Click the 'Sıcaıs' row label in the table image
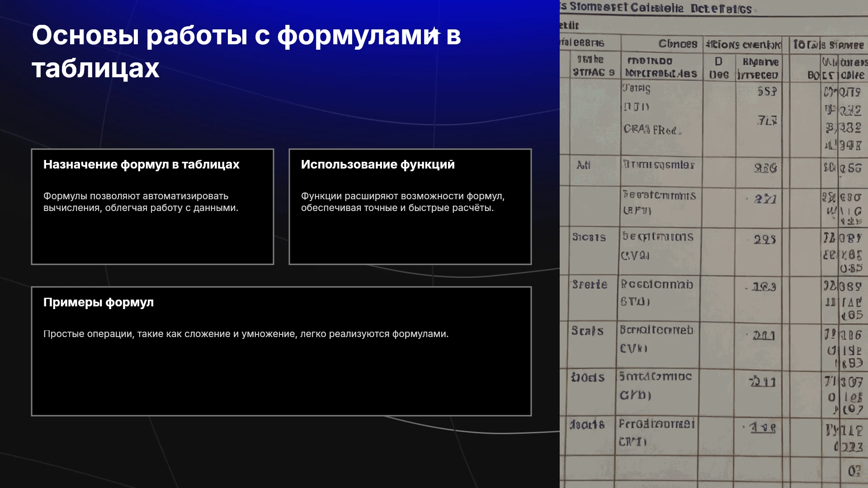Viewport: 868px width, 488px height. 589,237
